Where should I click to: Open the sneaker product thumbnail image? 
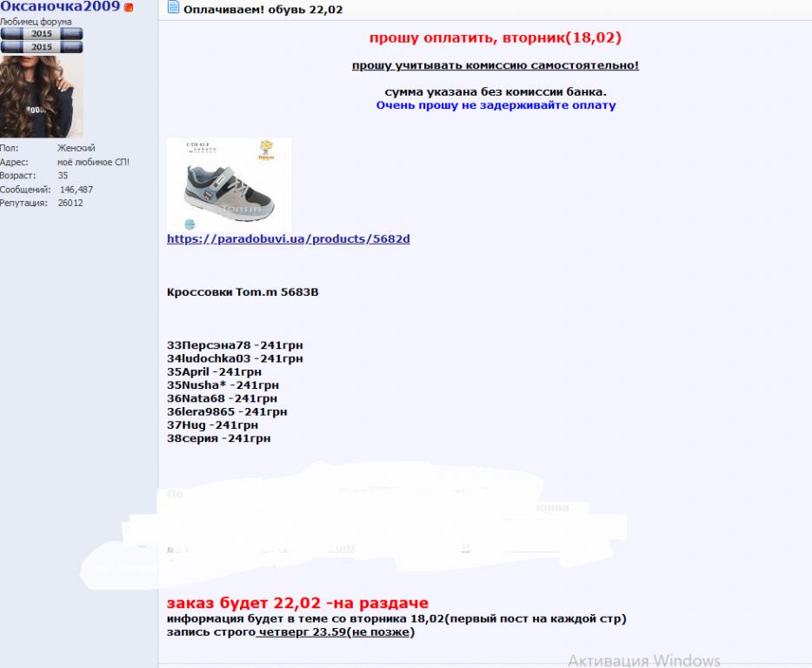(229, 184)
